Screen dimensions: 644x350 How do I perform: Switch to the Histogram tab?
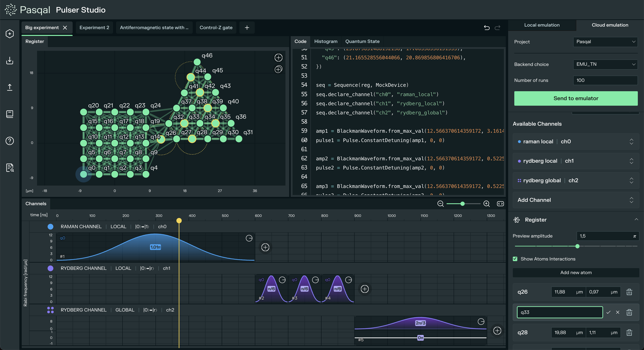pyautogui.click(x=325, y=41)
